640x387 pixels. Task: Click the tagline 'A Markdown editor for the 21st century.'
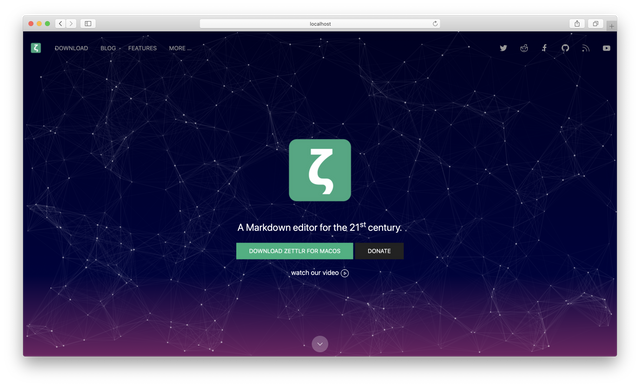point(320,227)
